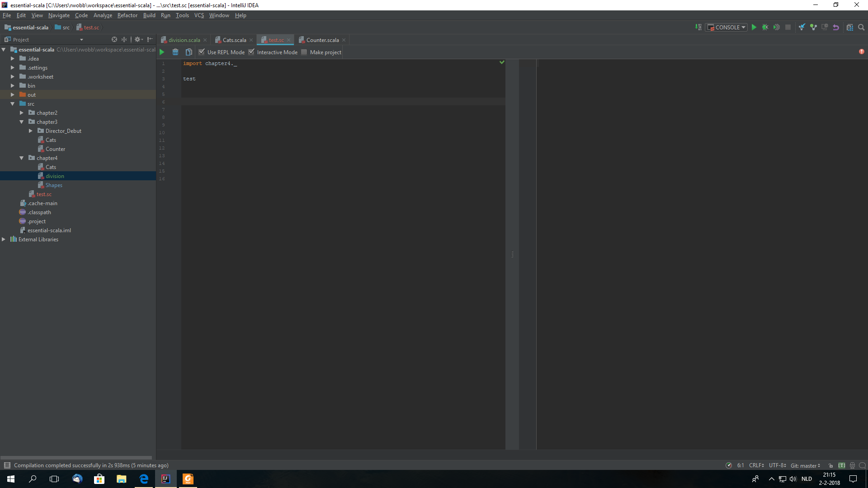Clear worksheet output using trash bin icon
This screenshot has width=868, height=488.
click(175, 52)
